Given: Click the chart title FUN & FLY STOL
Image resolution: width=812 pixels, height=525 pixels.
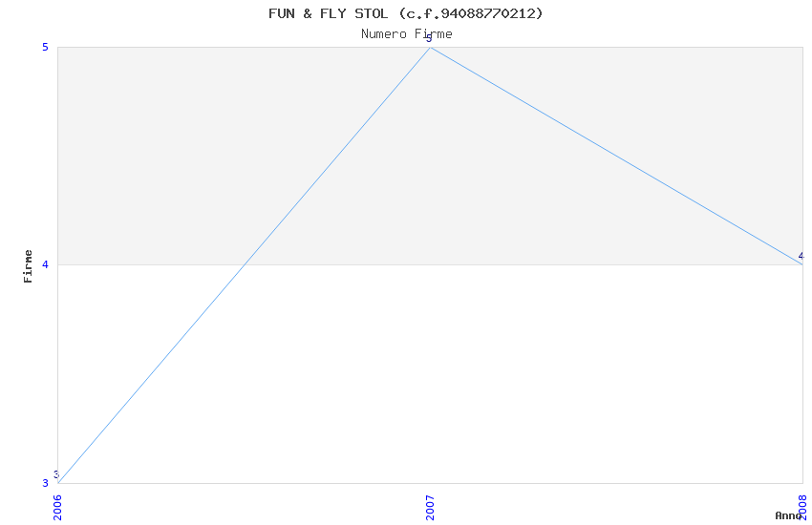Looking at the screenshot, I should (328, 13).
